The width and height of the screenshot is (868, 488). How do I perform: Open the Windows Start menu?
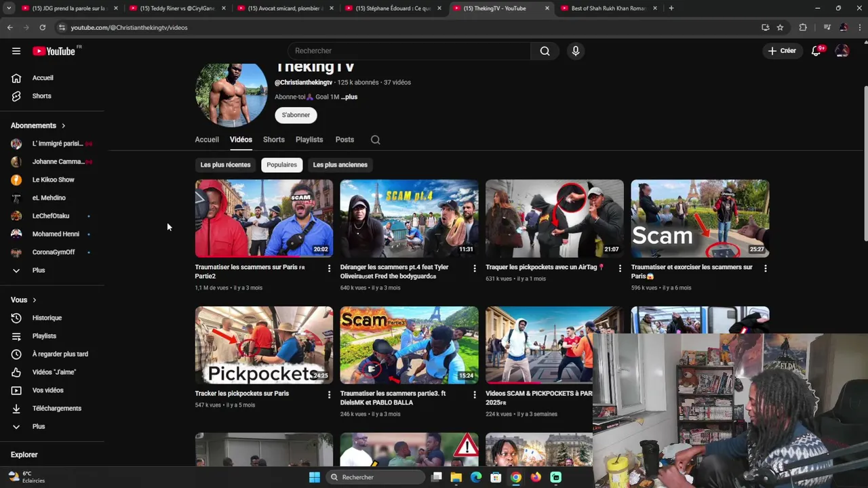315,477
